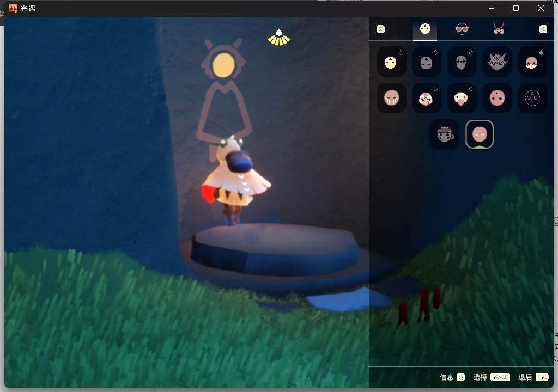Pick the spiky crowned gray mask
The image size is (558, 392).
pyautogui.click(x=497, y=62)
